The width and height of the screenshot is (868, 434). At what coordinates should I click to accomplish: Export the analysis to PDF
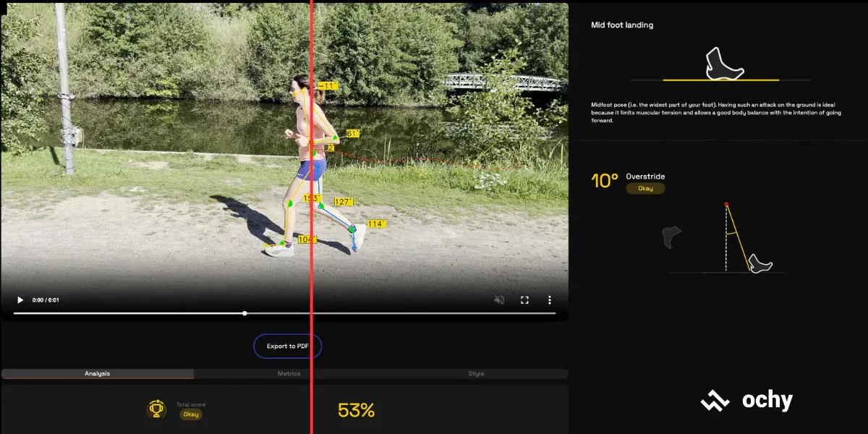point(288,346)
